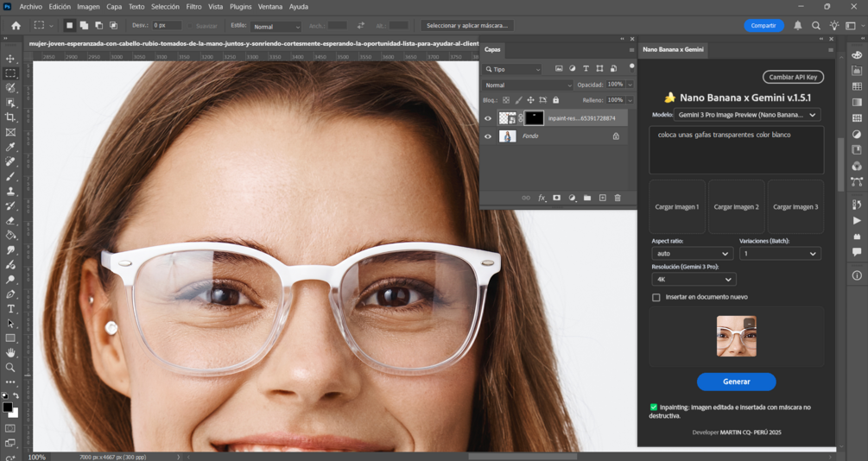Select the Paint Bucket tool

tap(10, 235)
